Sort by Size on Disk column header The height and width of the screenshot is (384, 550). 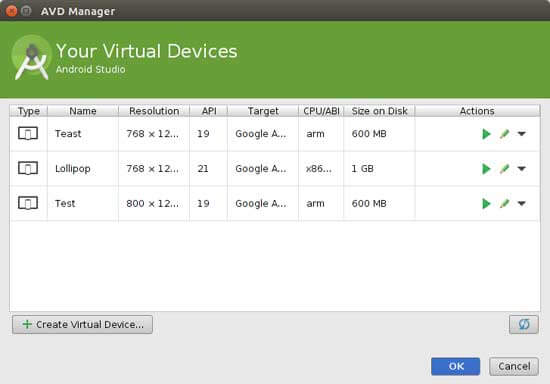[x=380, y=111]
